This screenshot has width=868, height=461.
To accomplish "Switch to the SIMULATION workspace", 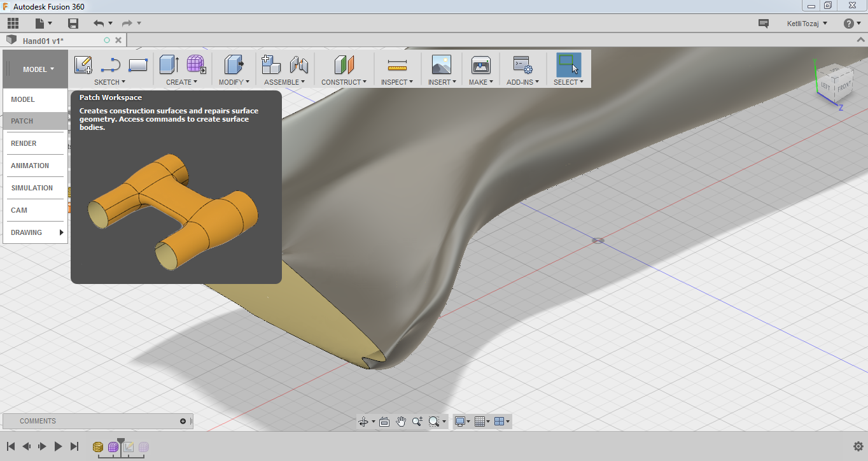I will tap(35, 188).
